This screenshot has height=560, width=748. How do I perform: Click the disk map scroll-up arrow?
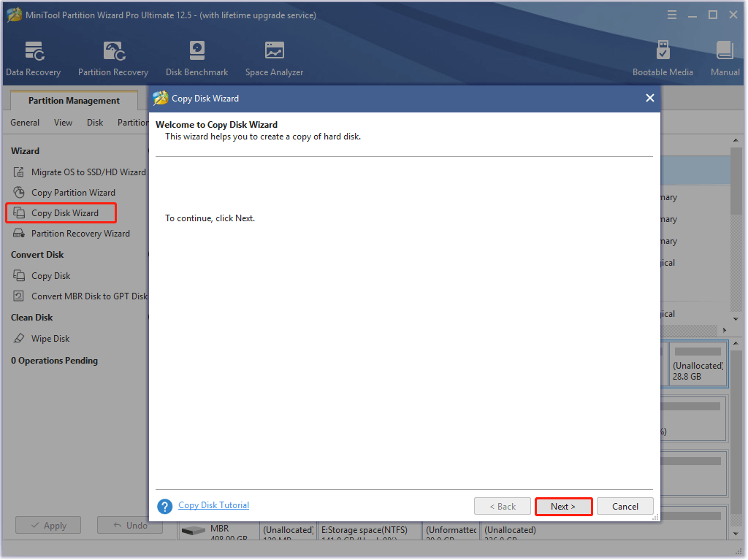pos(736,343)
